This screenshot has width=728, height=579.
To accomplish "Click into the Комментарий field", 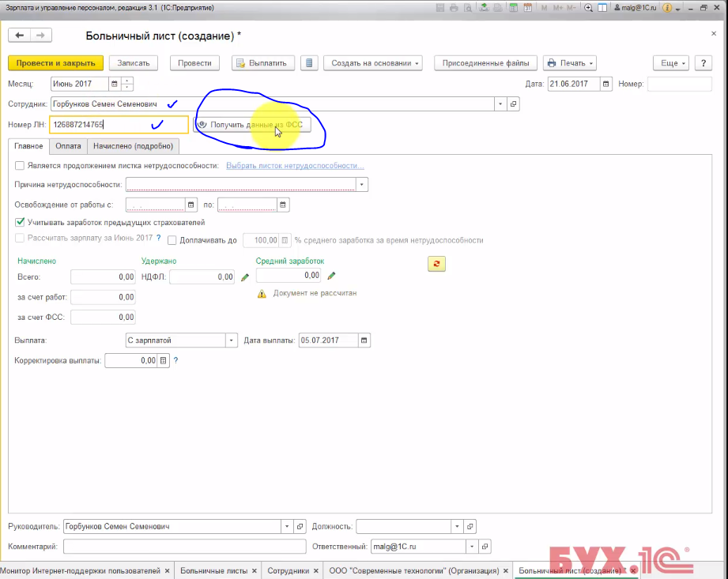I will coord(185,547).
